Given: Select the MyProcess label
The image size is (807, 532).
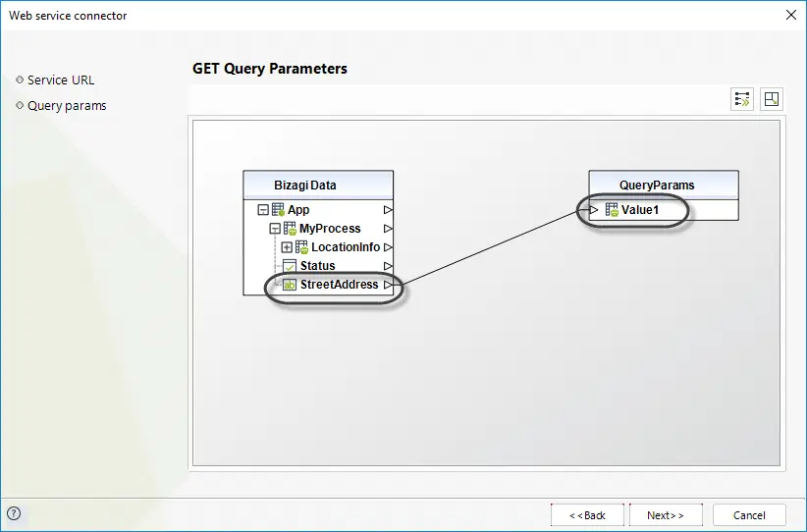Looking at the screenshot, I should pos(330,229).
